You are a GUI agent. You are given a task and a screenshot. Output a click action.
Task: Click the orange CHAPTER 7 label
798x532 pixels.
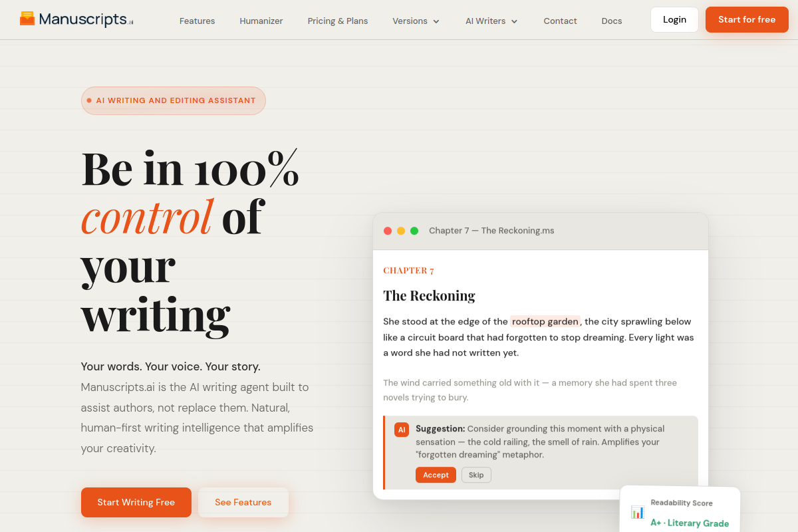click(x=408, y=271)
